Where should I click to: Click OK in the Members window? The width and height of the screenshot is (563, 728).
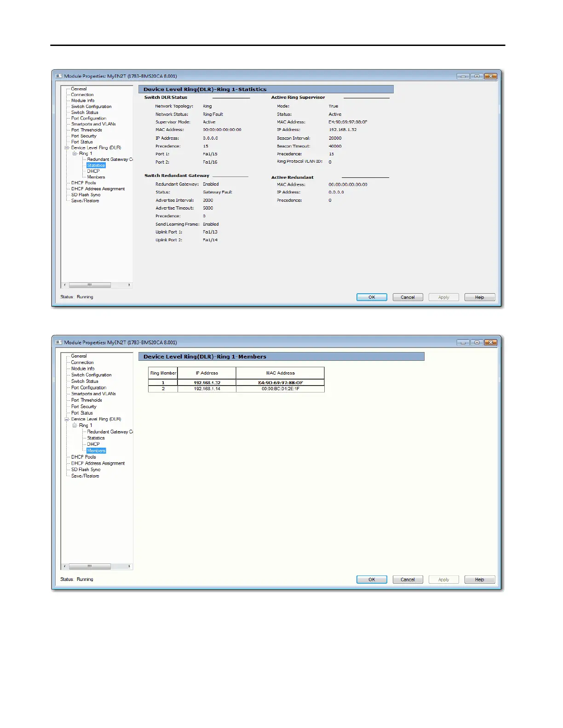pyautogui.click(x=372, y=580)
